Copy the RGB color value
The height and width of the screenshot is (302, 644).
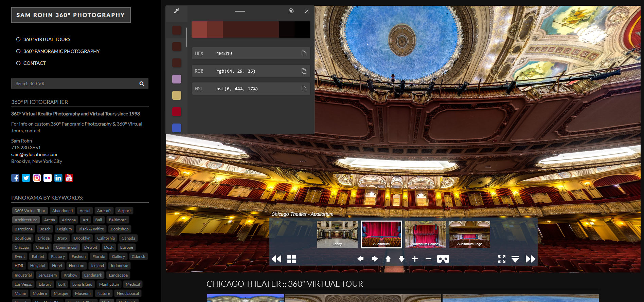click(304, 71)
